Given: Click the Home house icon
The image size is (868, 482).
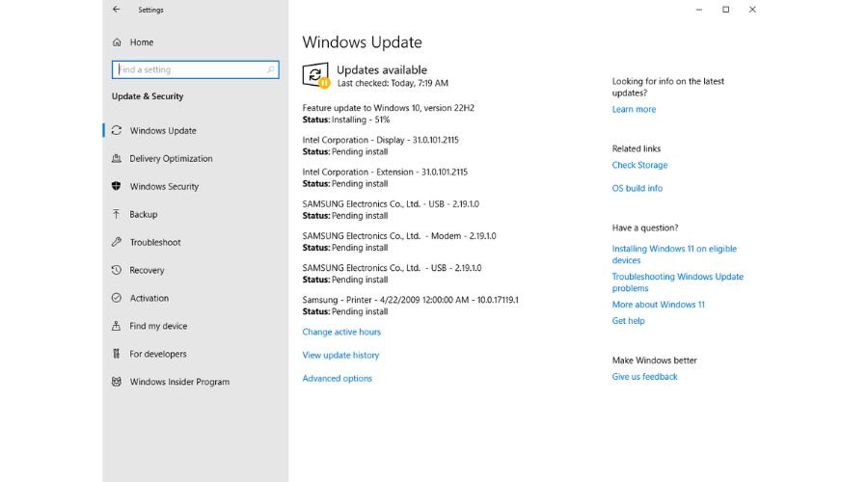Looking at the screenshot, I should click(117, 42).
